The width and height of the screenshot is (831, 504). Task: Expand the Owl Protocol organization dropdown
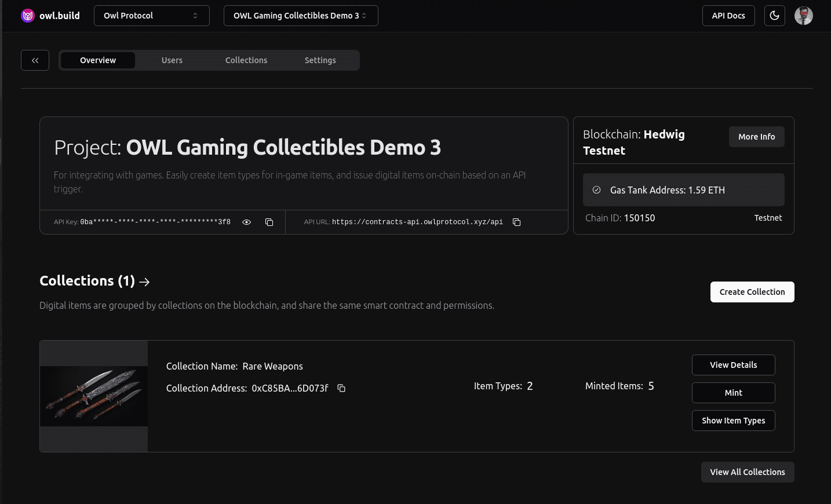pyautogui.click(x=151, y=16)
